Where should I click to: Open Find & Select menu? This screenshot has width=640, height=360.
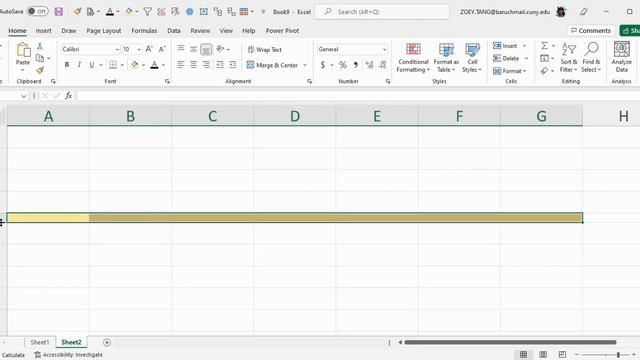pyautogui.click(x=591, y=58)
